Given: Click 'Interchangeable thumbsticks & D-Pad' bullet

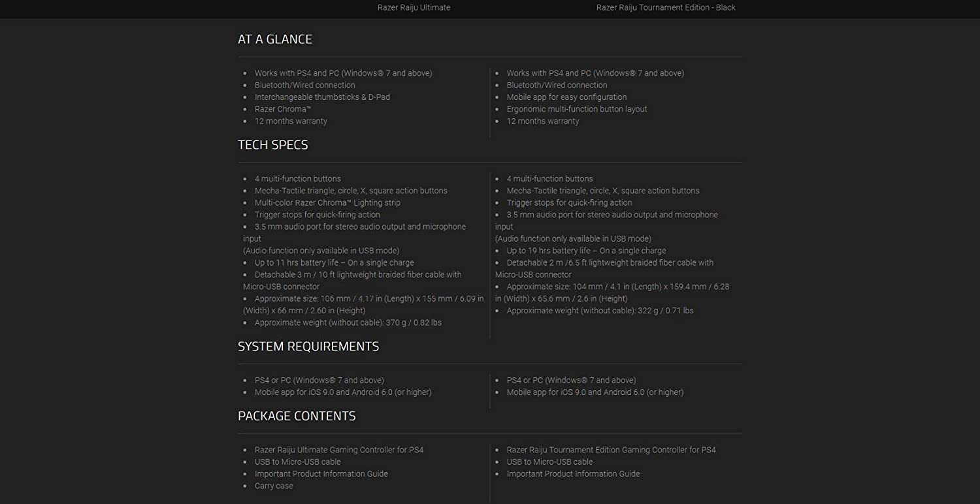Looking at the screenshot, I should click(x=322, y=97).
